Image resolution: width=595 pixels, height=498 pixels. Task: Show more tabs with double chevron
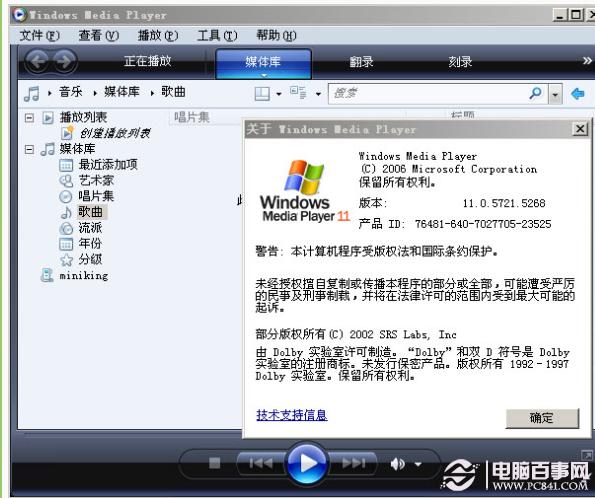[x=587, y=61]
